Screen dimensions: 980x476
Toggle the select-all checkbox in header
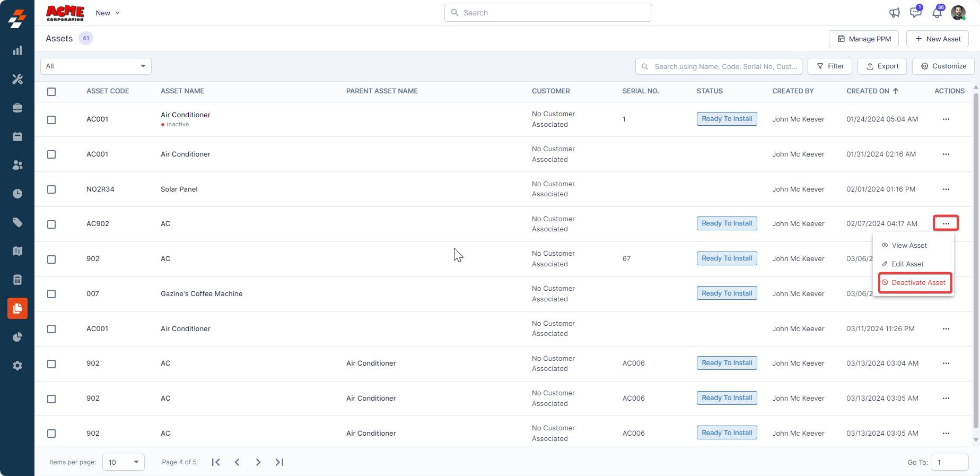click(x=51, y=92)
